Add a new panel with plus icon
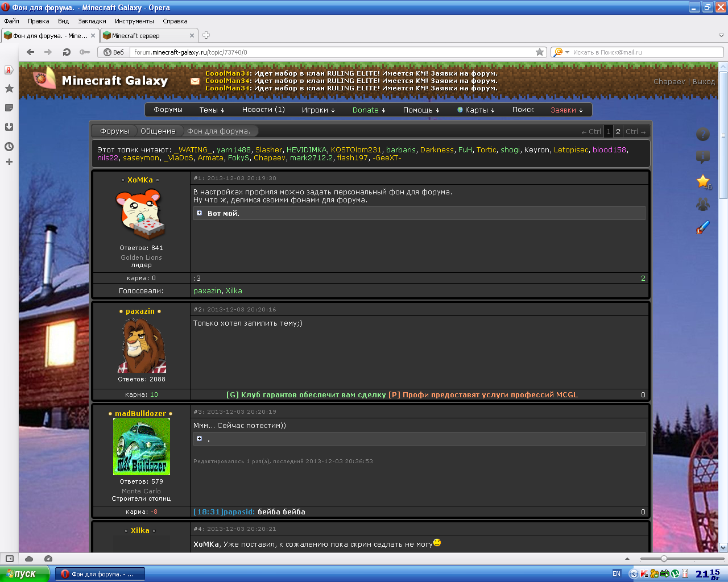This screenshot has height=582, width=728. 9,161
